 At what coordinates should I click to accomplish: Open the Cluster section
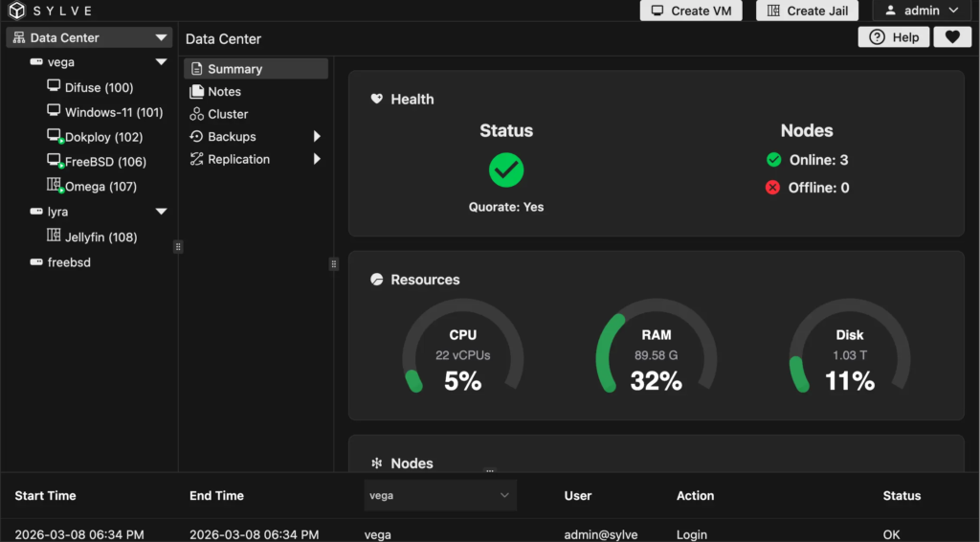(256, 114)
